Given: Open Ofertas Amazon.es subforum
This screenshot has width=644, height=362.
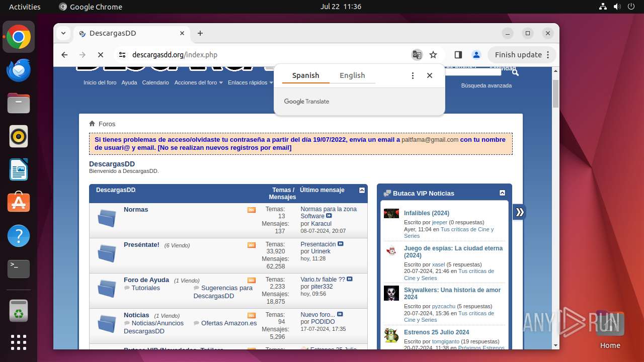Looking at the screenshot, I should coord(229,323).
